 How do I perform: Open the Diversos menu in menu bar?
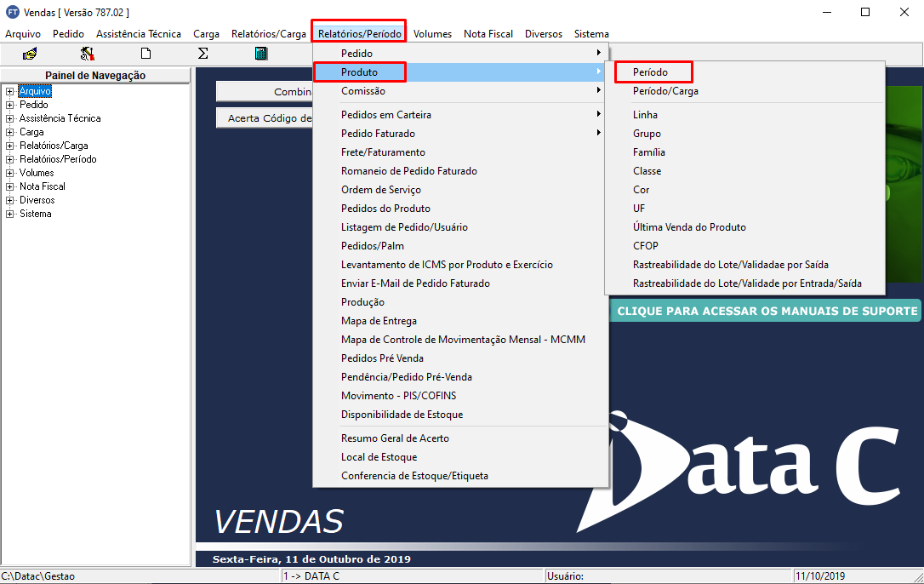tap(544, 33)
